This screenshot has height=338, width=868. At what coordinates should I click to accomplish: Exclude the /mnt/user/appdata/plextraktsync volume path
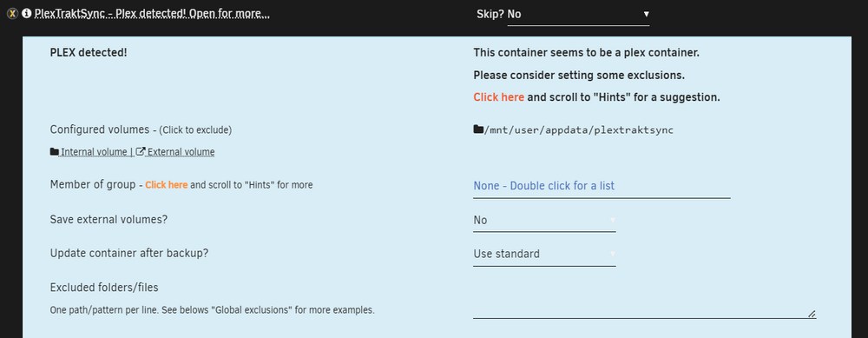(x=578, y=130)
